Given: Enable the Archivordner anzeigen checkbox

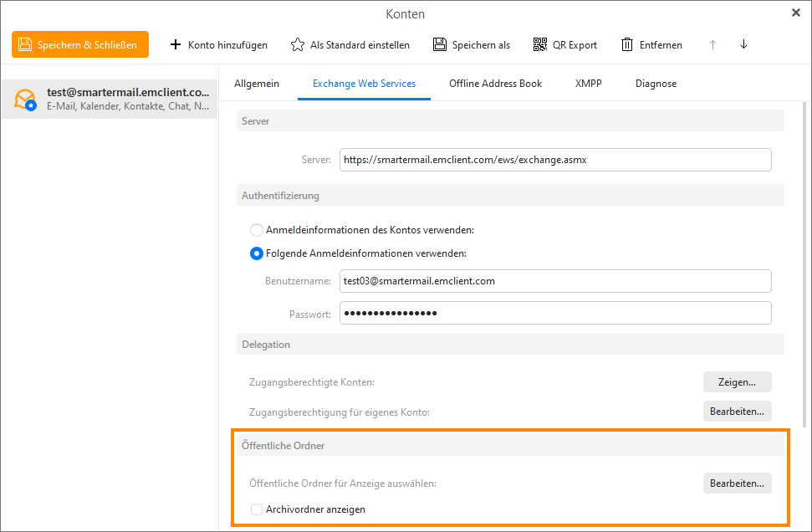Looking at the screenshot, I should (x=257, y=509).
